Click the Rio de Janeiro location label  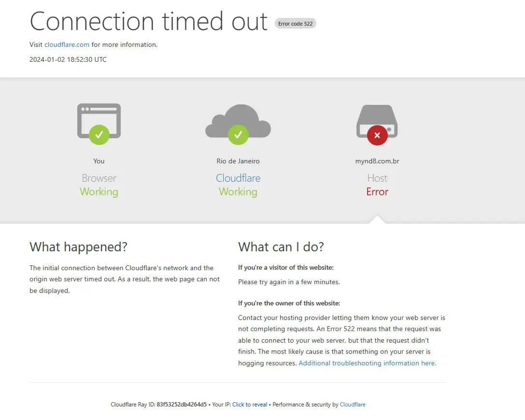238,161
